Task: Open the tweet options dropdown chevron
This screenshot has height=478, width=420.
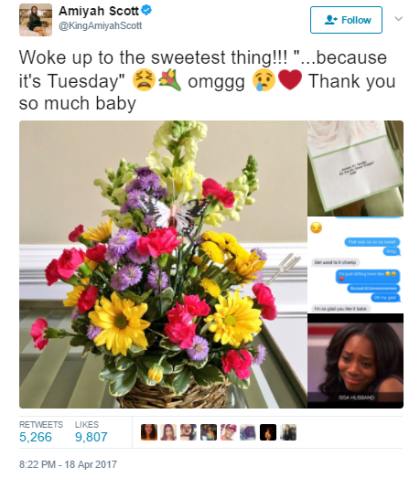Action: pyautogui.click(x=399, y=19)
